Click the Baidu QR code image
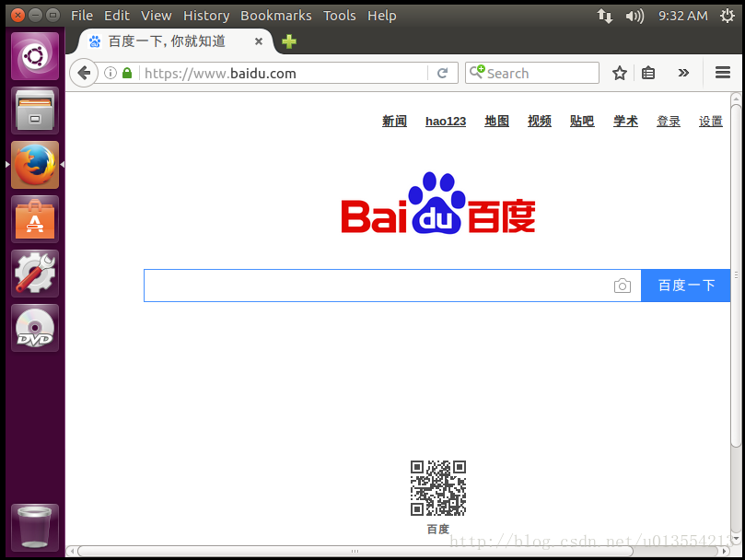The image size is (745, 560). pos(438,488)
